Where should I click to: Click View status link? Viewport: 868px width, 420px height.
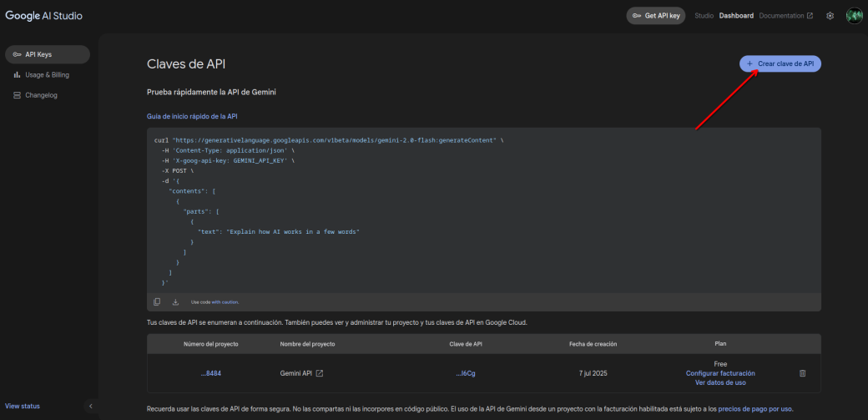[x=23, y=406]
